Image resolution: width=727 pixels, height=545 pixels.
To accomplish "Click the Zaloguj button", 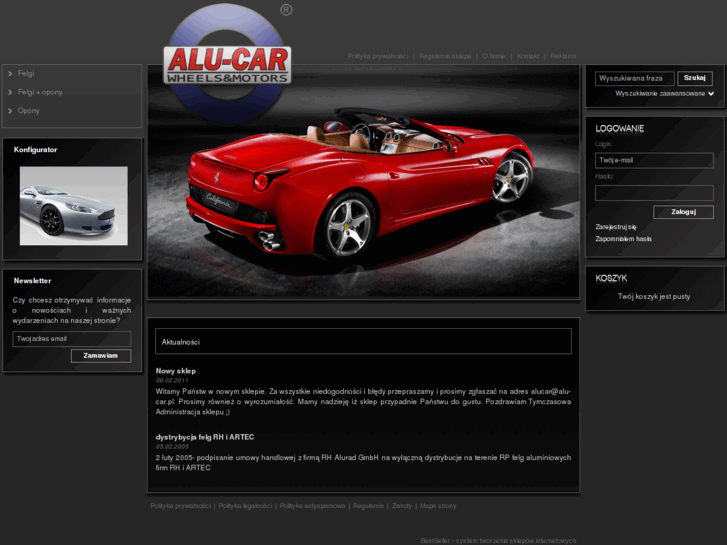I will (683, 212).
